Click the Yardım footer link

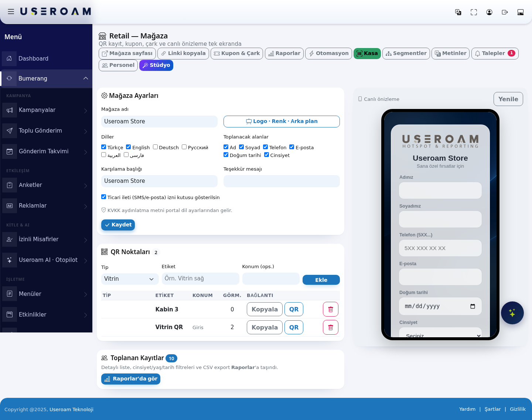(x=467, y=409)
